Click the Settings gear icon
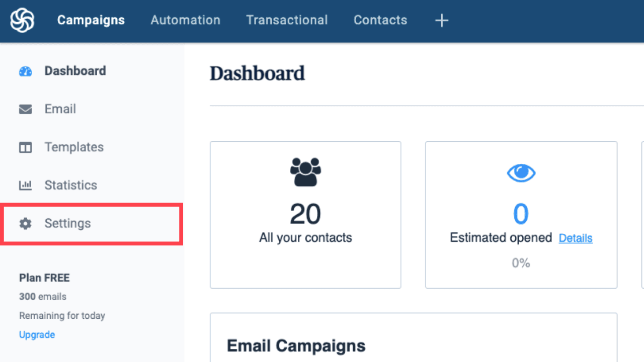 pos(25,224)
